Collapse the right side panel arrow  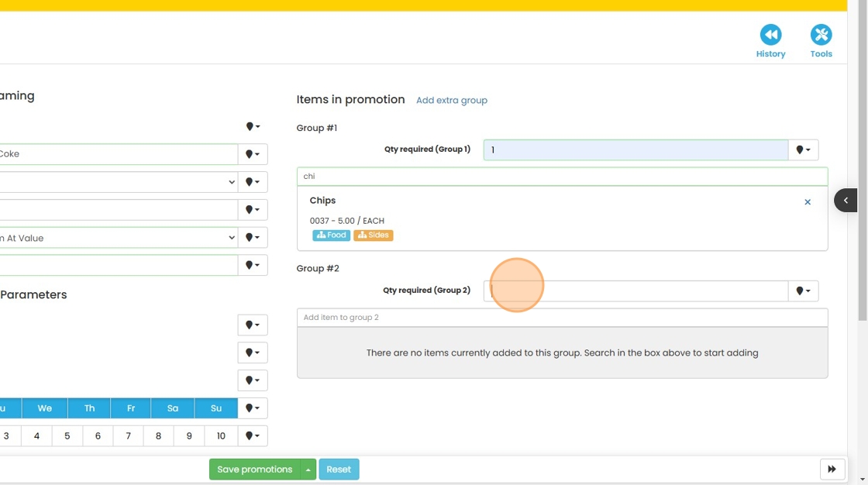(x=846, y=201)
